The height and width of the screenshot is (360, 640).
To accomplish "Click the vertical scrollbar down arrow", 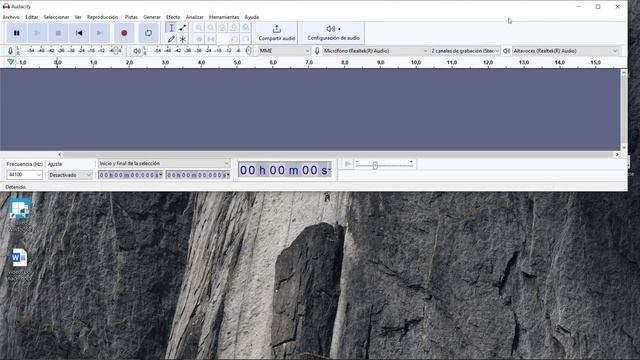I will pyautogui.click(x=624, y=148).
